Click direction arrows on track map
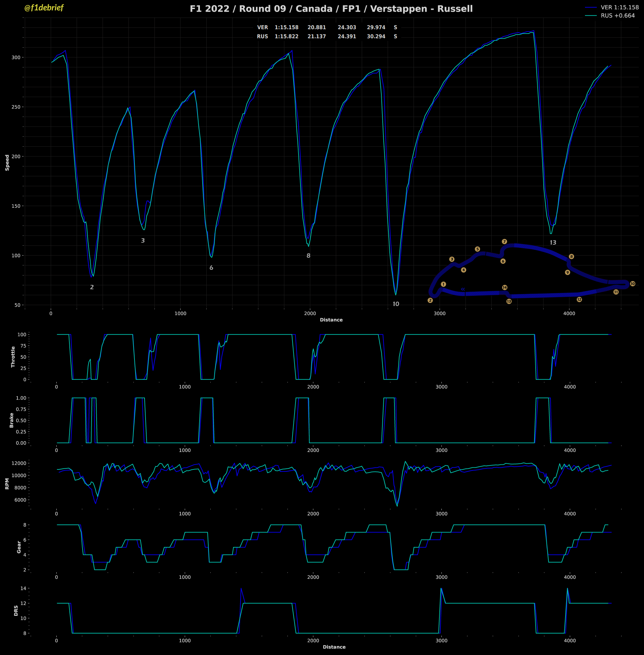This screenshot has height=655, width=644. pos(463,289)
